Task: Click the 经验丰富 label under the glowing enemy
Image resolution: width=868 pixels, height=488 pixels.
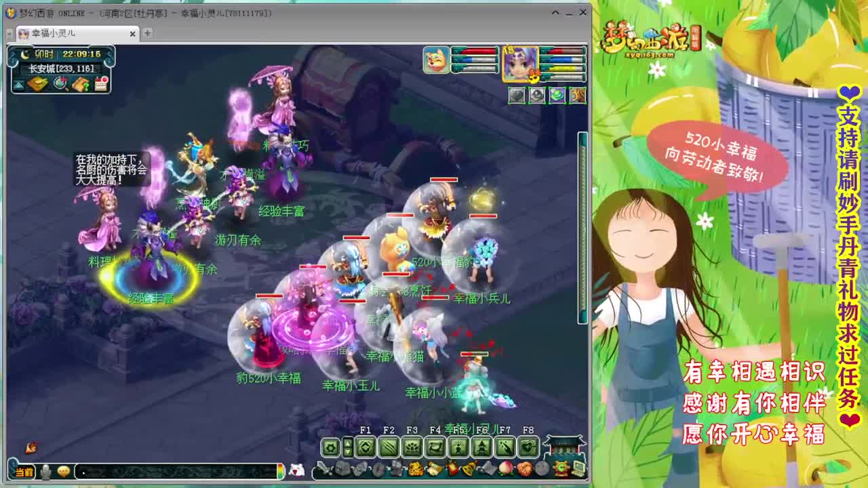Action: [151, 298]
